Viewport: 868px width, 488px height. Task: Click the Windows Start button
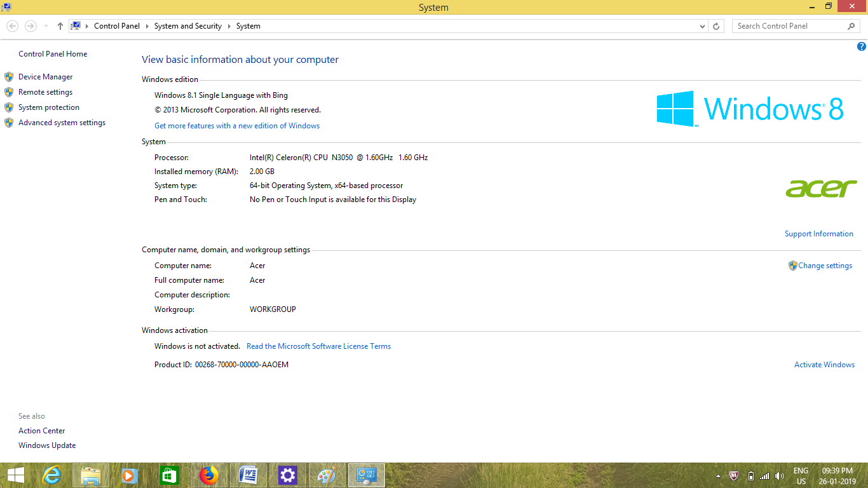[x=15, y=475]
